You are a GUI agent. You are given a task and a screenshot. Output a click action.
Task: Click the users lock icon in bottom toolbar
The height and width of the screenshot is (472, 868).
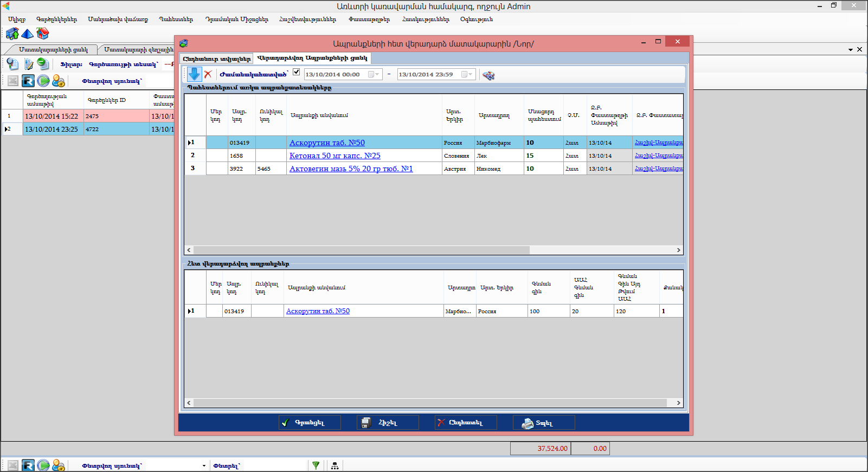coord(59,465)
